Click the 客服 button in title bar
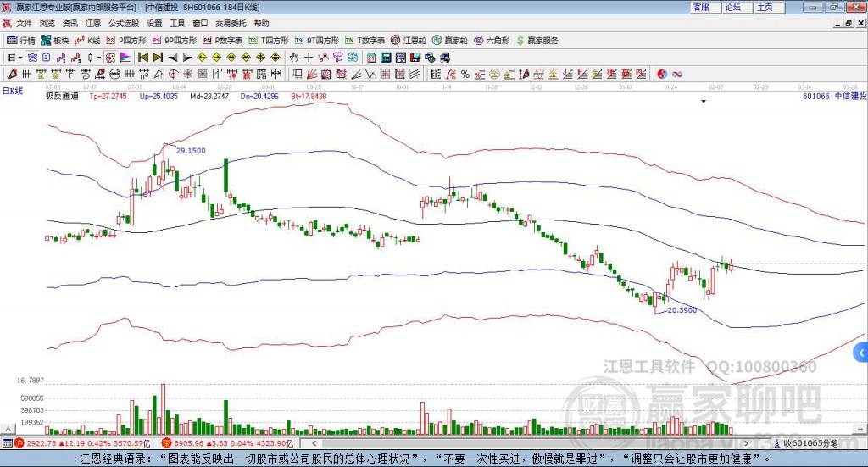This screenshot has width=868, height=467. click(706, 7)
